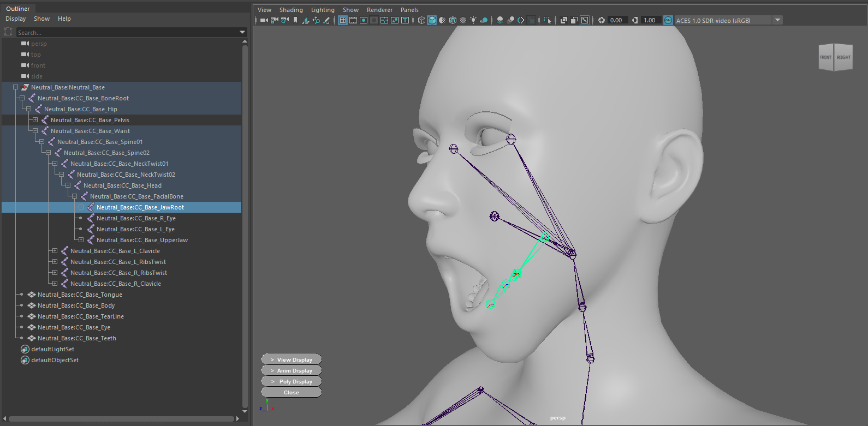Select Smooth Shade All cube icon
The width and height of the screenshot is (868, 426).
tap(432, 20)
